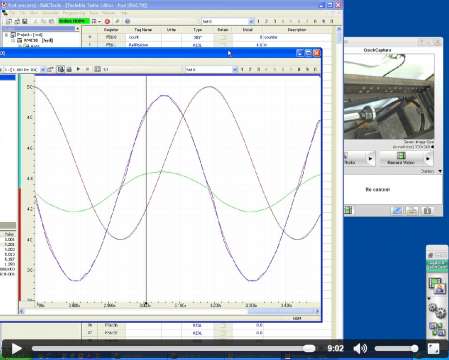Click the red stop icon in main toolbar
This screenshot has width=449, height=360.
(107, 21)
